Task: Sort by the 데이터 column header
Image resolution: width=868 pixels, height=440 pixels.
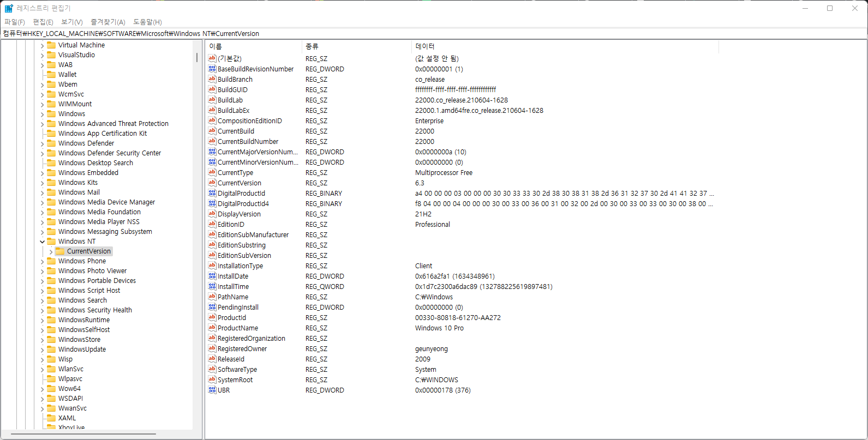Action: point(565,46)
